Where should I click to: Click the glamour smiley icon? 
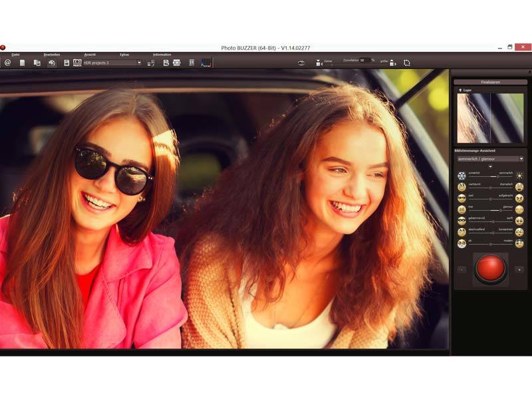(x=519, y=209)
